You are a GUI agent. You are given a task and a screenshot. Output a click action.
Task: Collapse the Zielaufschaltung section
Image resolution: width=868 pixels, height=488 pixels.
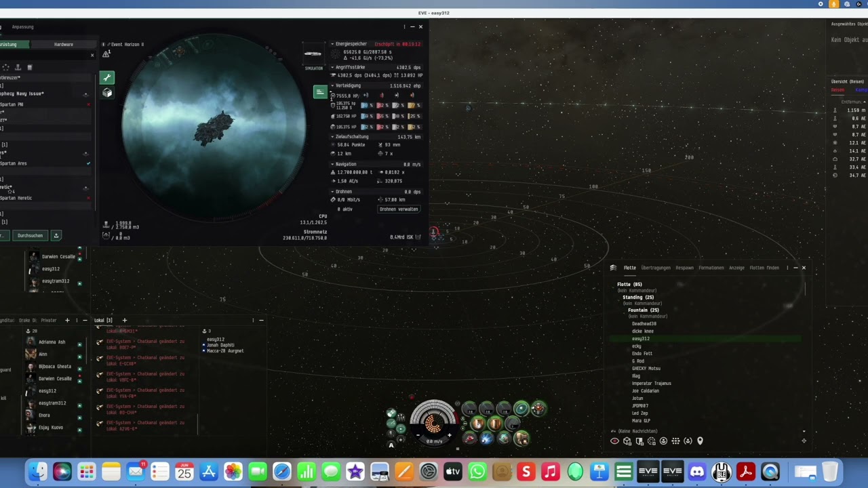point(333,136)
